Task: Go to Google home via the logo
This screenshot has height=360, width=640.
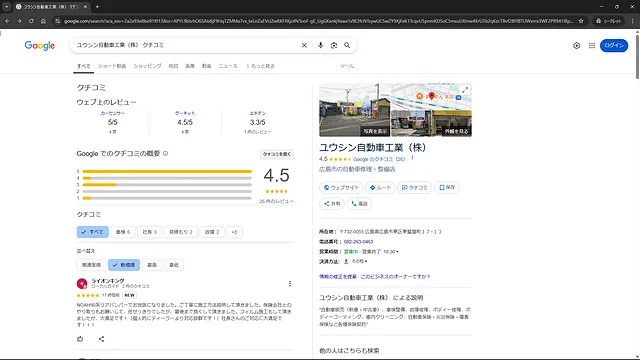Action: pyautogui.click(x=40, y=45)
